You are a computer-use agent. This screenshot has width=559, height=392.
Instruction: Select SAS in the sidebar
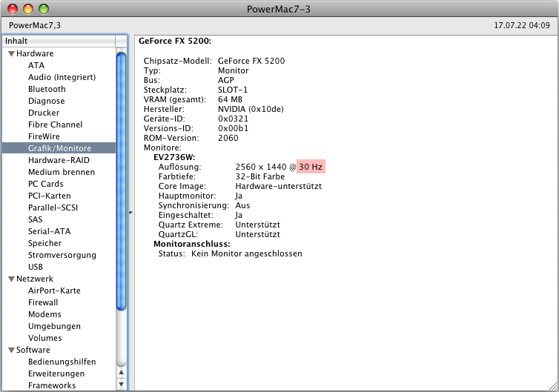(36, 219)
